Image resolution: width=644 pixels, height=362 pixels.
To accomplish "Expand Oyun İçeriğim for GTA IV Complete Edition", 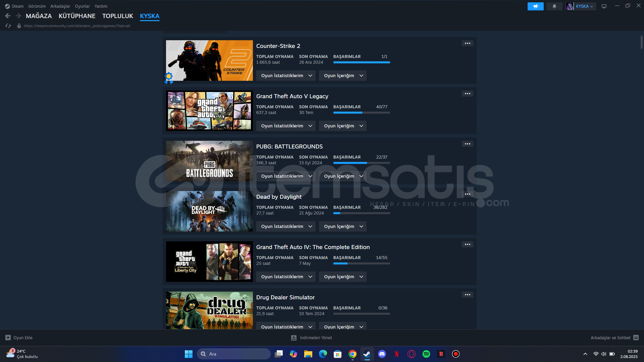I will [x=343, y=277].
